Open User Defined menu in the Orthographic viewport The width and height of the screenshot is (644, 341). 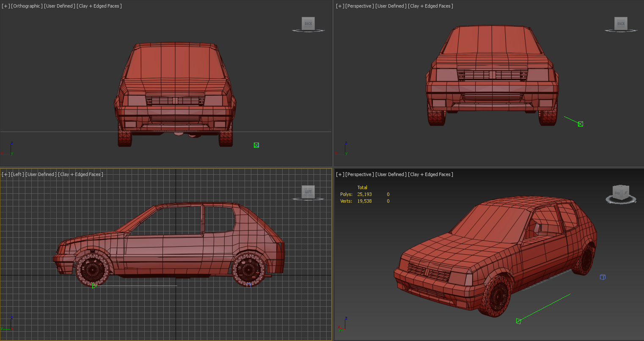(60, 6)
